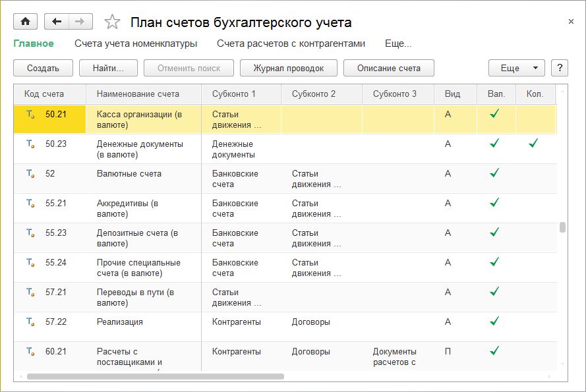The width and height of the screenshot is (586, 392).
Task: Click the account icon for row 52
Action: 30,174
